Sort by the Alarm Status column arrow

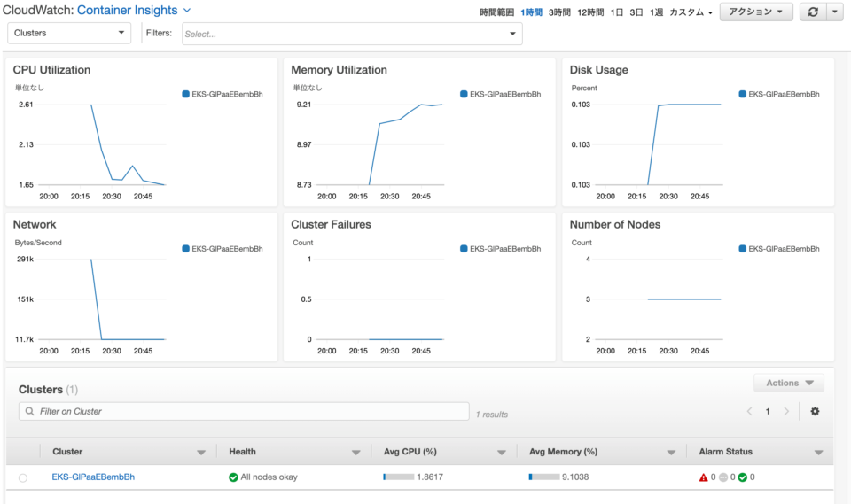point(818,452)
